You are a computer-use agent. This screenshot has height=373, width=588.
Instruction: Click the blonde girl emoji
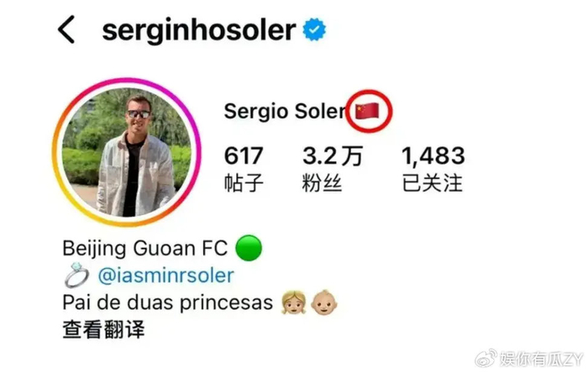(x=294, y=302)
